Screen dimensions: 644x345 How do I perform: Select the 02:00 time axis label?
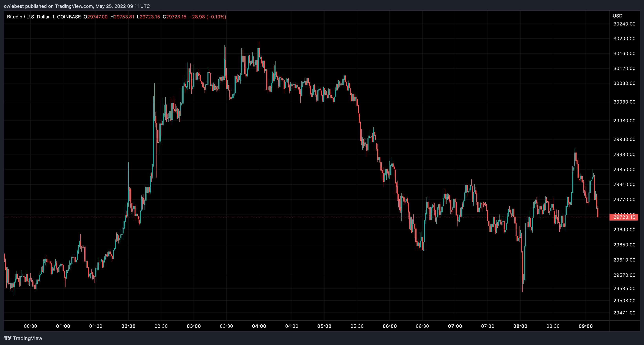click(x=128, y=326)
